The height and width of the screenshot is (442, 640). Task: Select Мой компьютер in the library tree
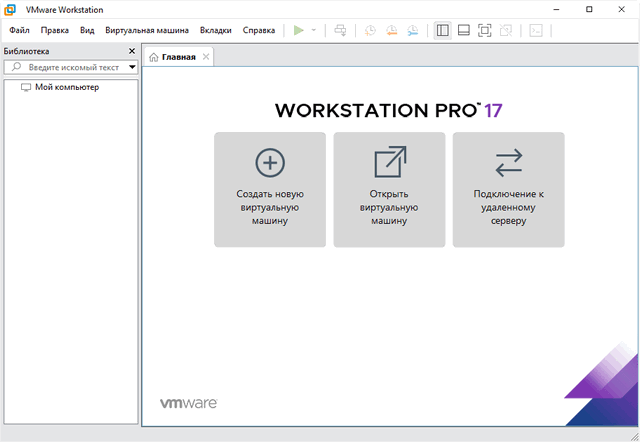(x=66, y=87)
